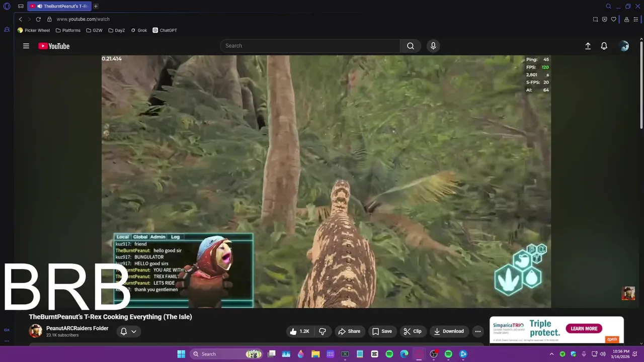This screenshot has height=362, width=644.
Task: Open Picker Wheel bookmark
Action: click(x=34, y=30)
